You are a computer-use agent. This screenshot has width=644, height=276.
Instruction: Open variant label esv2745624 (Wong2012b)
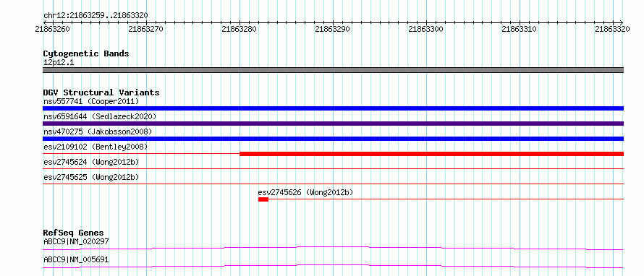pos(91,162)
